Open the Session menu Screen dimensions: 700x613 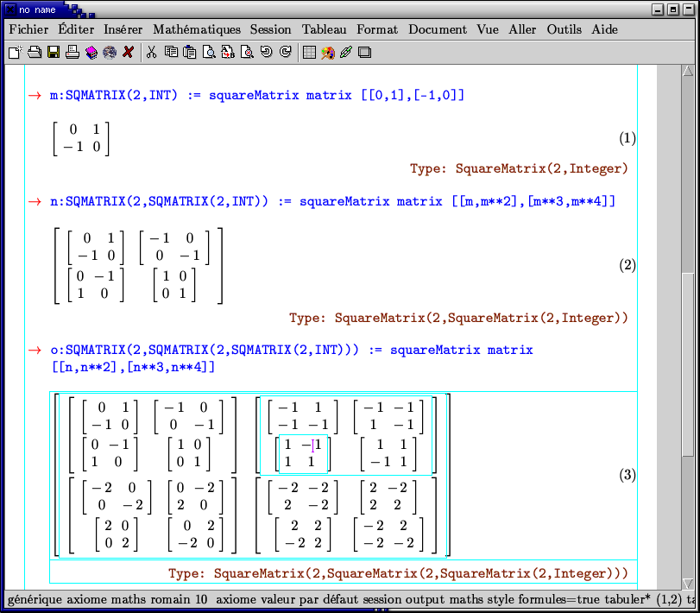[x=270, y=29]
